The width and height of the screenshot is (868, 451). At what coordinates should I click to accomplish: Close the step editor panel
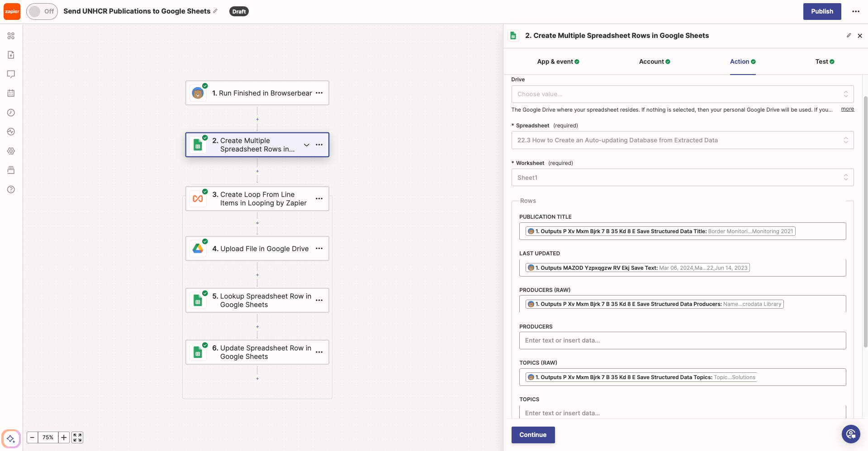coord(860,36)
